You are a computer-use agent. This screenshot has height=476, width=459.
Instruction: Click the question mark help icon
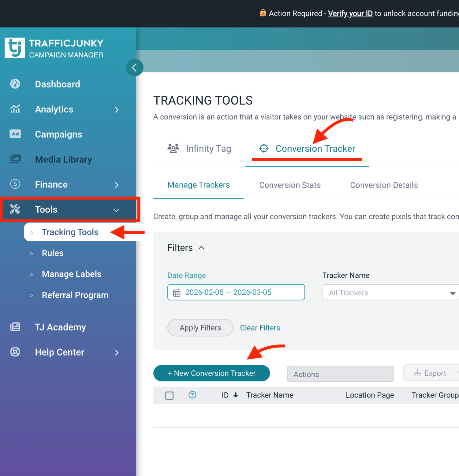[192, 395]
